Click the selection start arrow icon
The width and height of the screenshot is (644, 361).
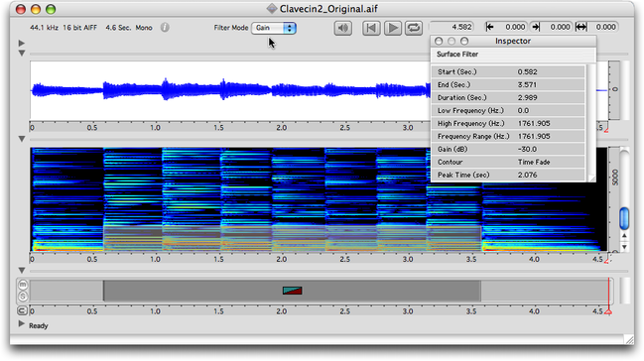(x=489, y=27)
